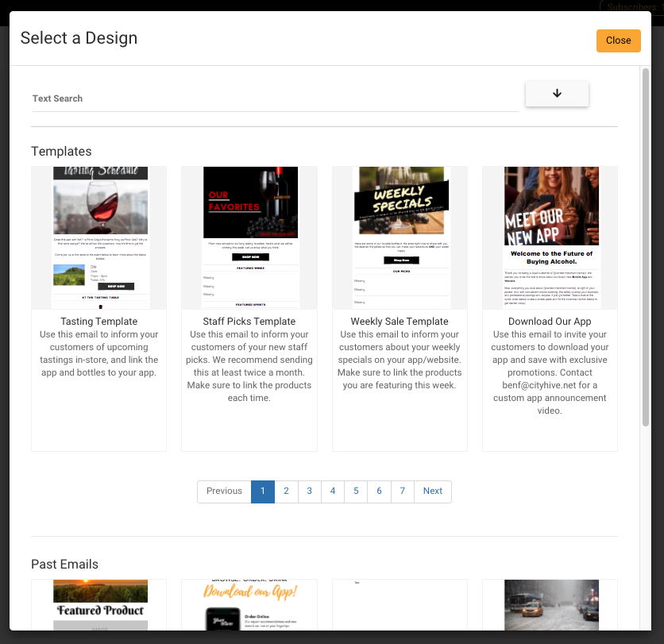Viewport: 664px width, 644px height.
Task: Select the Download Our App thumbnail
Action: tap(551, 237)
